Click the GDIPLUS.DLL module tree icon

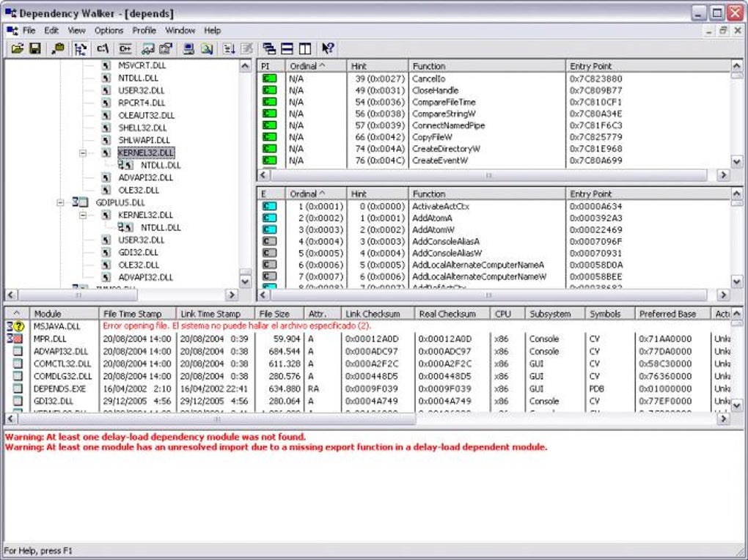[80, 202]
